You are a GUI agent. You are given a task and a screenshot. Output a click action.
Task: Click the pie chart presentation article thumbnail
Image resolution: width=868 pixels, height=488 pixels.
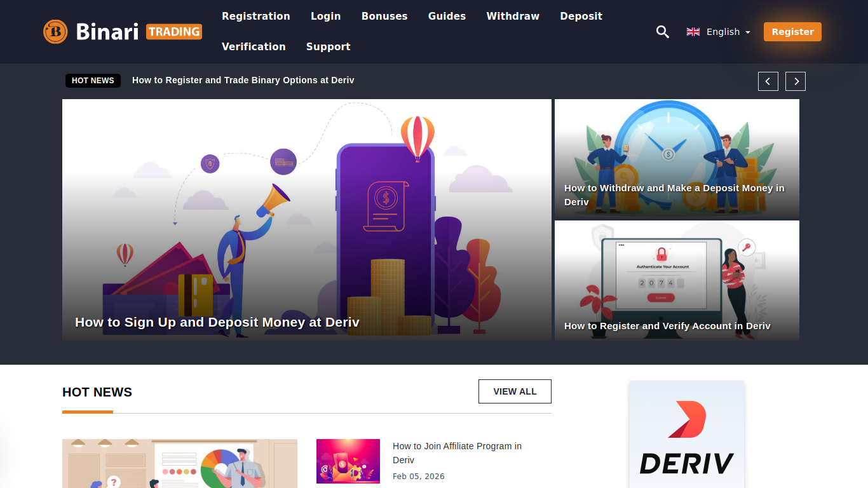[180, 464]
